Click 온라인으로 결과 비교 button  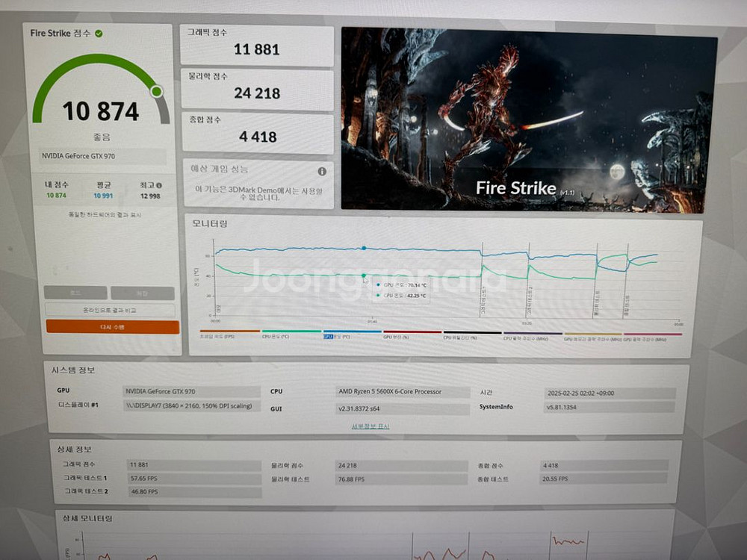click(x=110, y=310)
